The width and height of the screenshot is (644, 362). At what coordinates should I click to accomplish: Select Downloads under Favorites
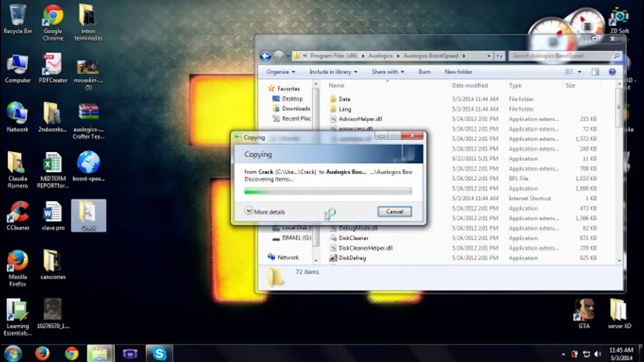tap(291, 109)
